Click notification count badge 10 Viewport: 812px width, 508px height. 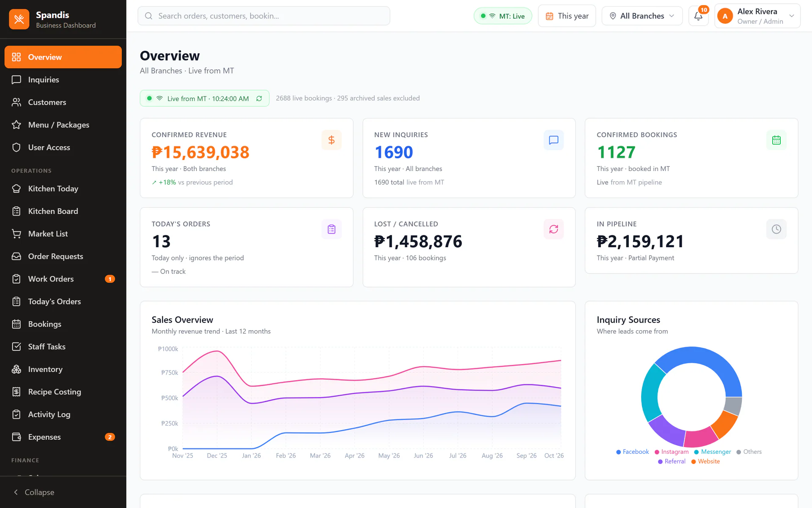pyautogui.click(x=704, y=10)
